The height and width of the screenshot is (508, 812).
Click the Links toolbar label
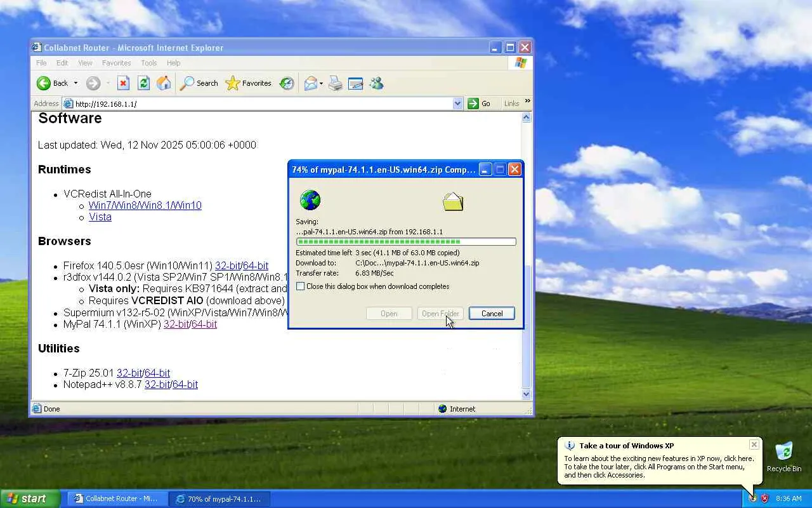click(x=511, y=104)
